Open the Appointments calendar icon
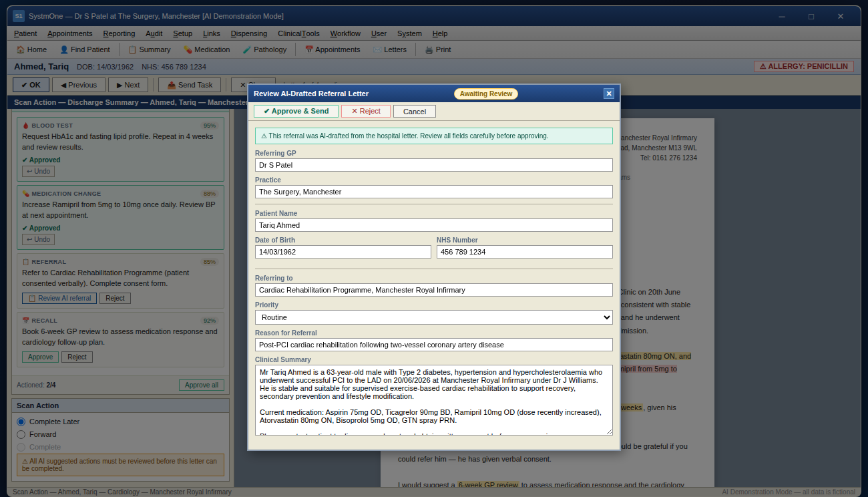Screen dimensions: 868x497 [x=308, y=49]
